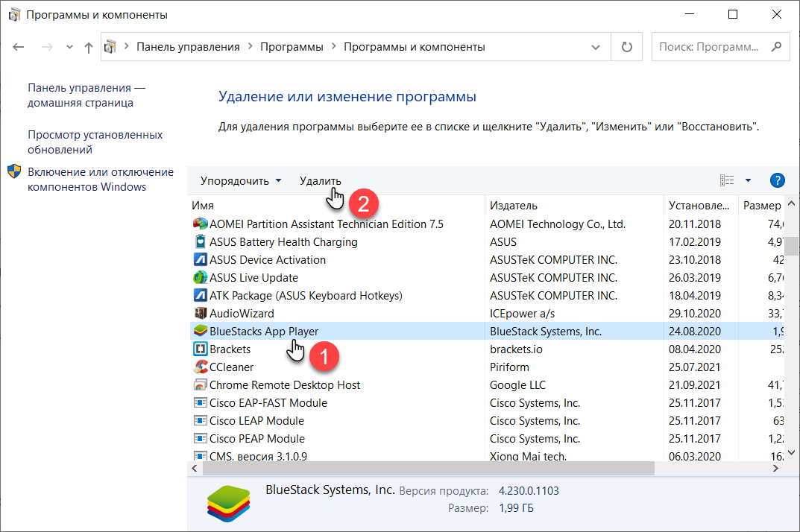Click the control panel icon in address bar
The width and height of the screenshot is (800, 532).
point(110,47)
